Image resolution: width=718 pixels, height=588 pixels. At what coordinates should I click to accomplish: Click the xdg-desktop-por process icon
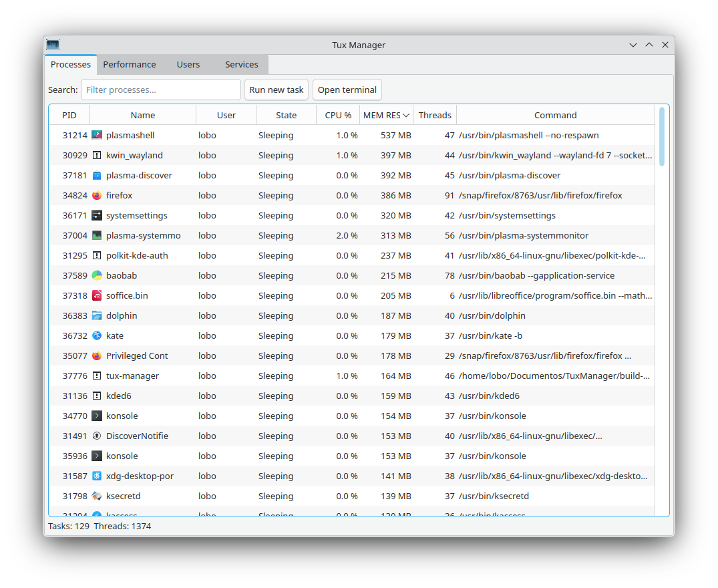97,476
